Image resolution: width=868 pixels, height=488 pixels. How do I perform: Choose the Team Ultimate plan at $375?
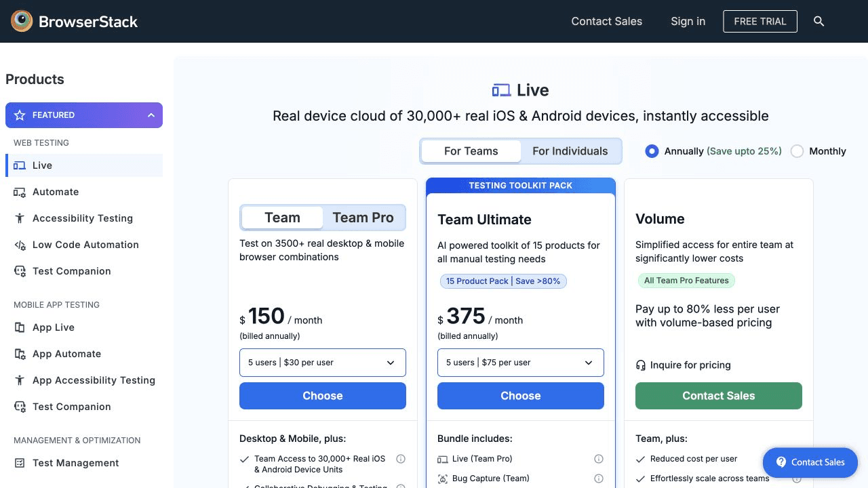521,396
